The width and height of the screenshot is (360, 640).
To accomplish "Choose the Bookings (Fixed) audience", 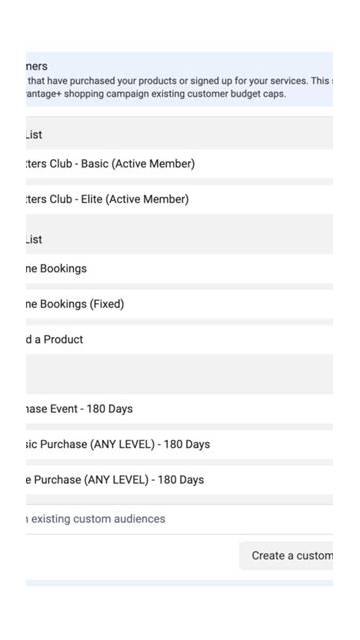I will (x=180, y=304).
